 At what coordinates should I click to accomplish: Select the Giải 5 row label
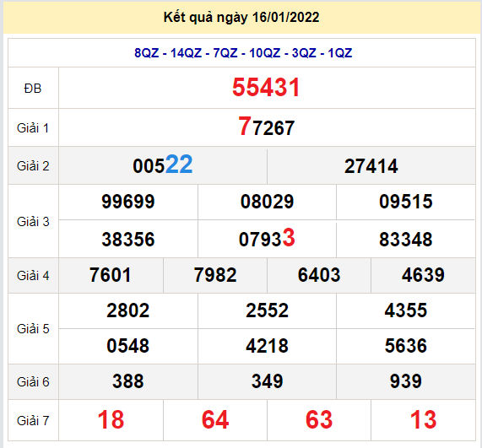click(33, 329)
